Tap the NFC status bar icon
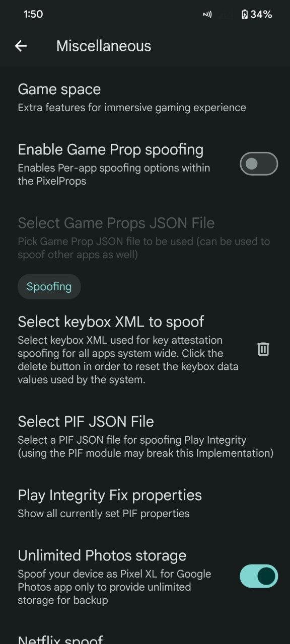The height and width of the screenshot is (644, 290). [x=207, y=15]
